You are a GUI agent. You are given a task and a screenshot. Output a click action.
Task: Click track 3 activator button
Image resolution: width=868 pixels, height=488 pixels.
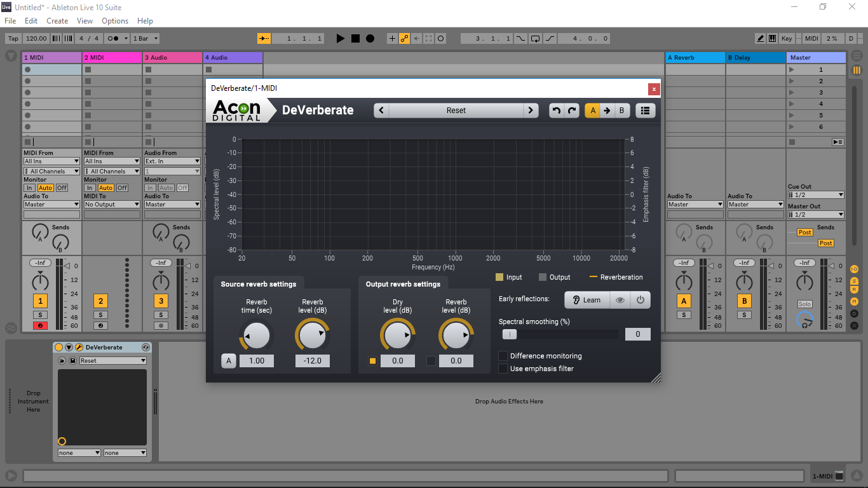[x=161, y=301]
